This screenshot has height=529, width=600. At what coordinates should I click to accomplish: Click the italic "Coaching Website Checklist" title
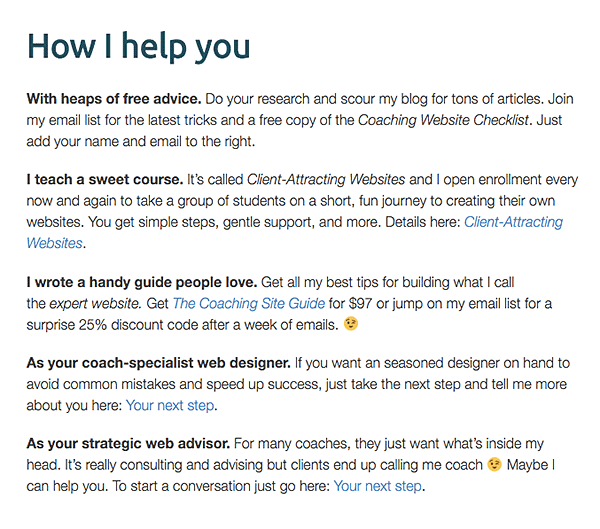coord(443,120)
